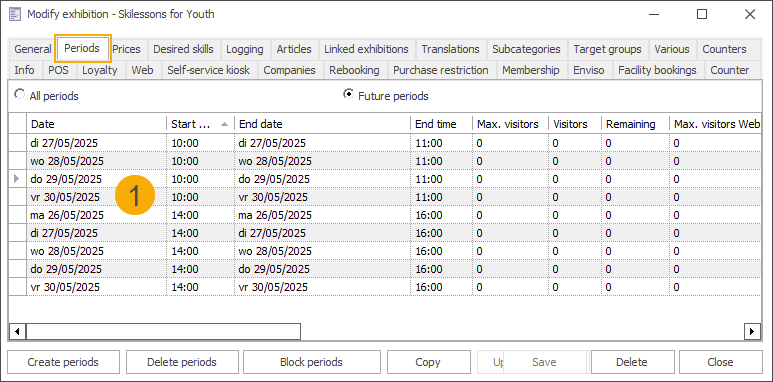Sort by the Date column header
The image size is (773, 382).
[x=97, y=124]
